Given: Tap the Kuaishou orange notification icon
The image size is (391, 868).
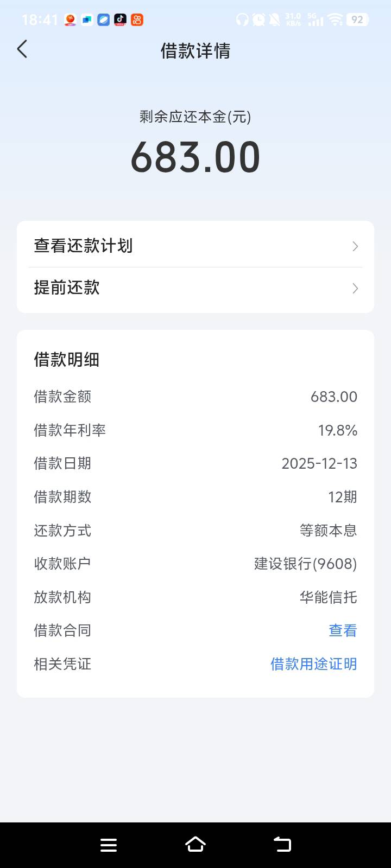Looking at the screenshot, I should click(x=137, y=20).
